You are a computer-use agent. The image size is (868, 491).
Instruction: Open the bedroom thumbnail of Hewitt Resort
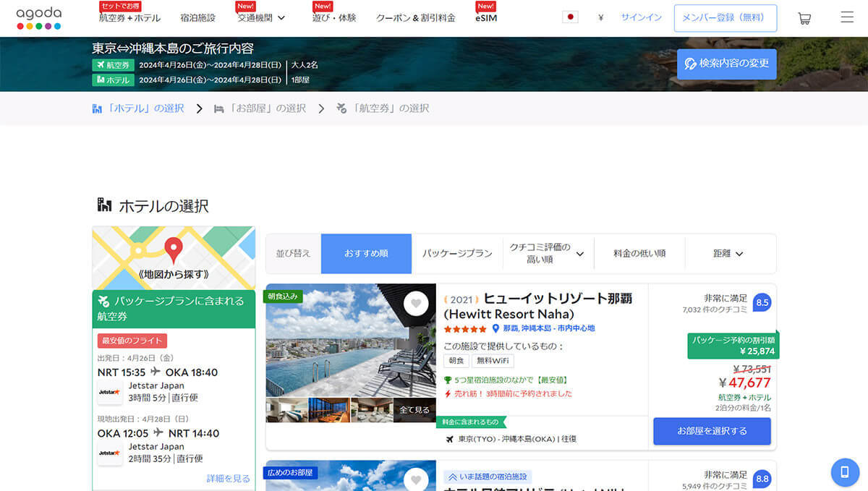[286, 410]
